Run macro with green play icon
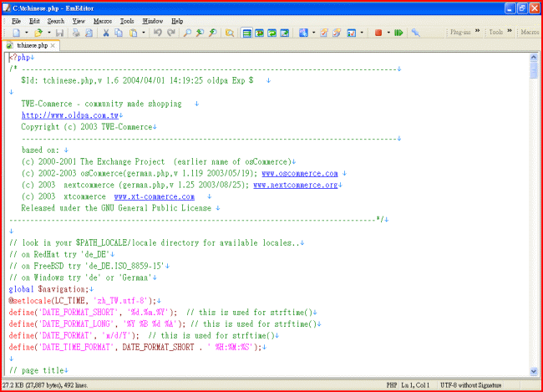The height and width of the screenshot is (392, 543). (x=398, y=33)
